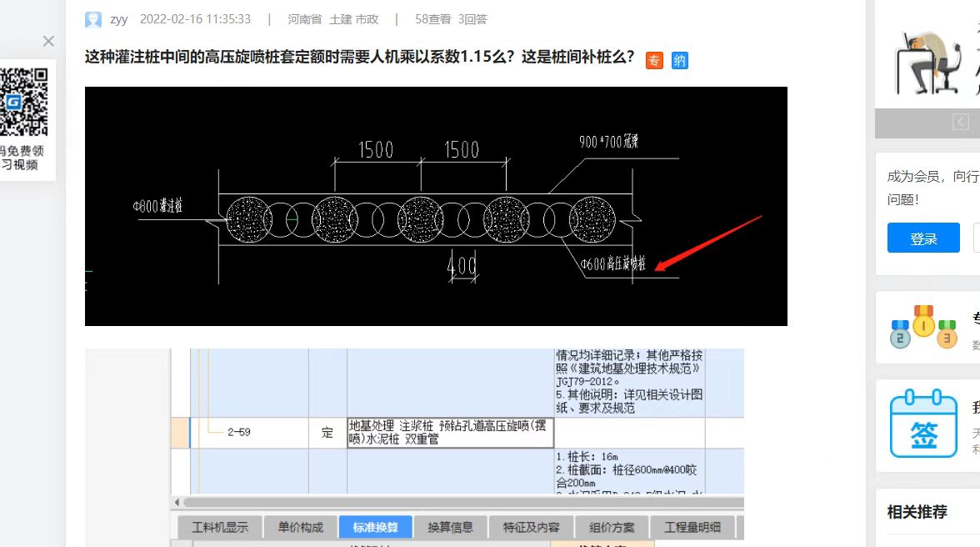Click the 成为会员 membership prompt text
The width and height of the screenshot is (980, 547).
point(932,188)
